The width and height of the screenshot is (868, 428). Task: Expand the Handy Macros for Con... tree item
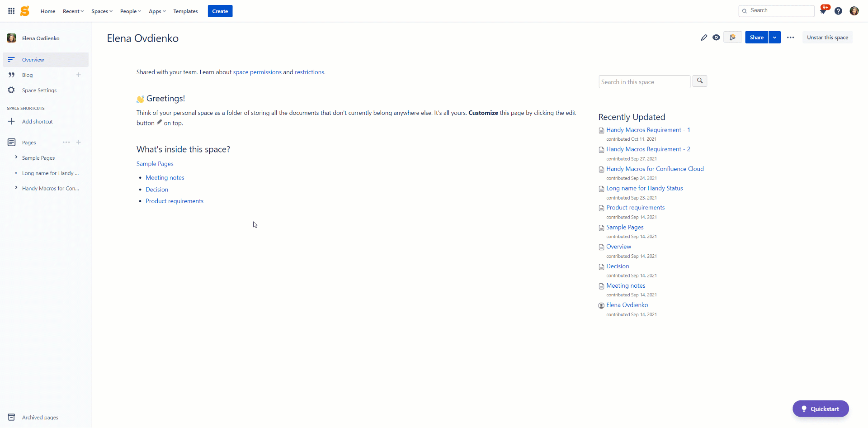[16, 188]
